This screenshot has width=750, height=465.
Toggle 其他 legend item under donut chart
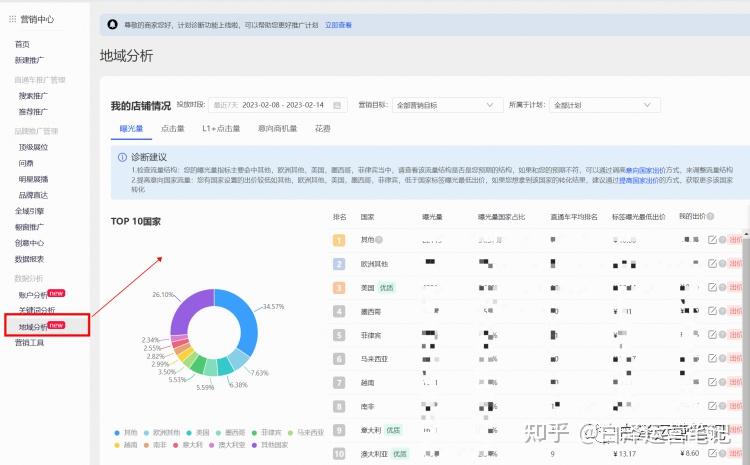click(x=126, y=432)
